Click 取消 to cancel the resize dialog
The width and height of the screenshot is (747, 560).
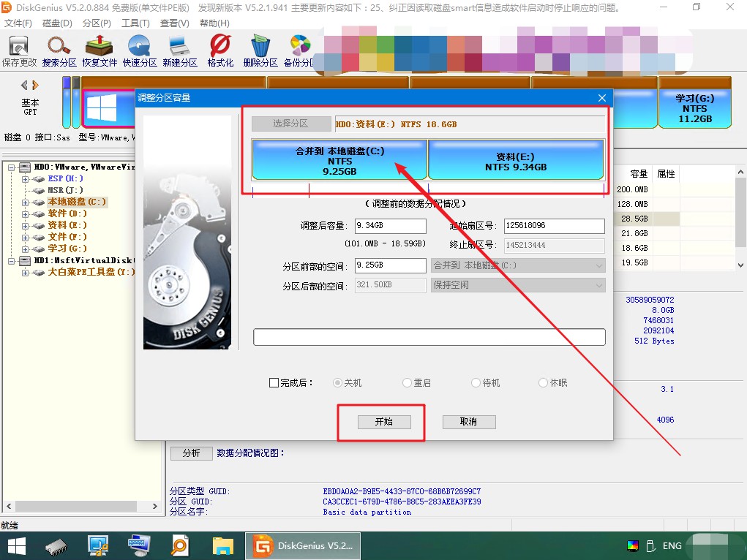(468, 422)
